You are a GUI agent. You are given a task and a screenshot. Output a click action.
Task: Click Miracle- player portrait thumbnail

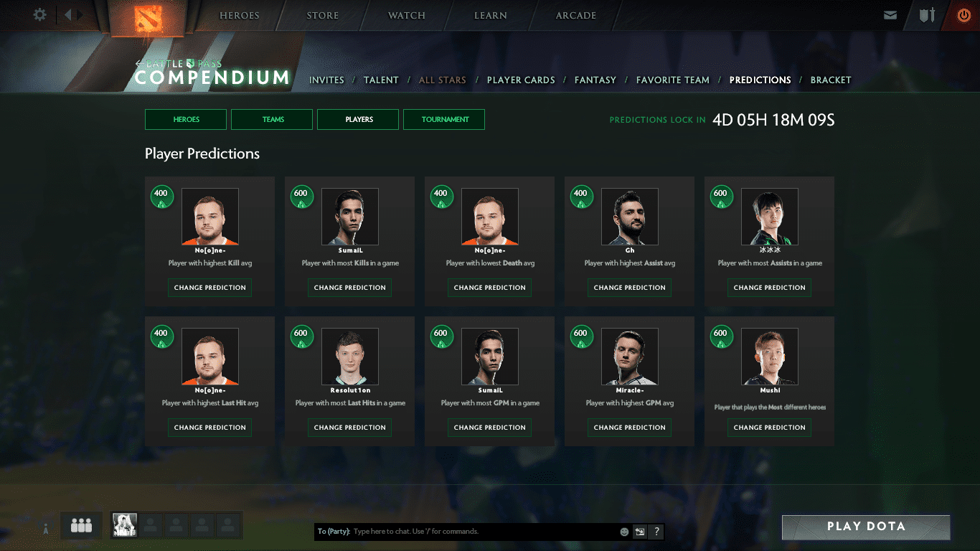point(629,357)
